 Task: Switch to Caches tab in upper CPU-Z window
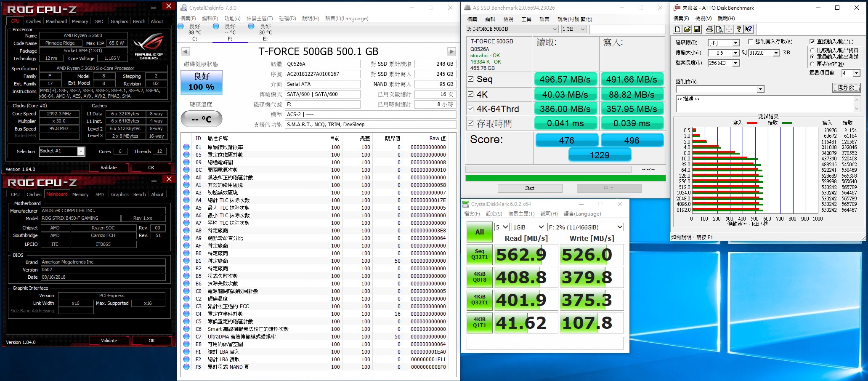33,21
